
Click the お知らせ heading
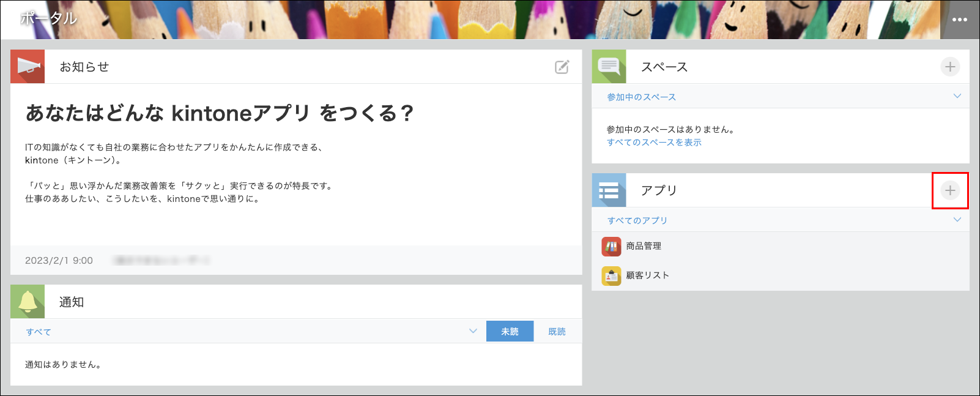click(x=84, y=67)
